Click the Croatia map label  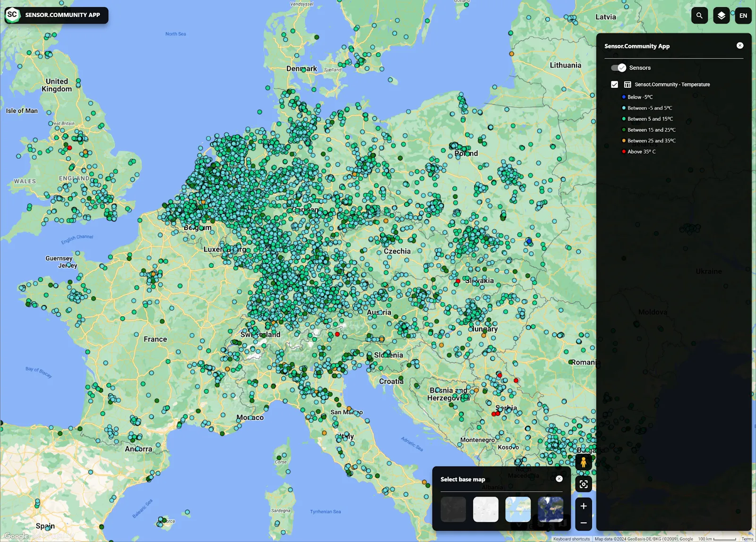[391, 381]
